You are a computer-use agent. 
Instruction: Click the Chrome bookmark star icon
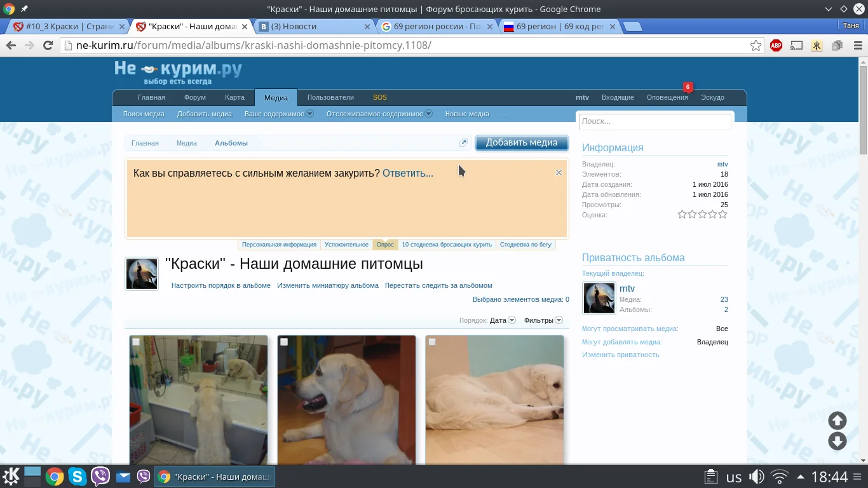[756, 45]
